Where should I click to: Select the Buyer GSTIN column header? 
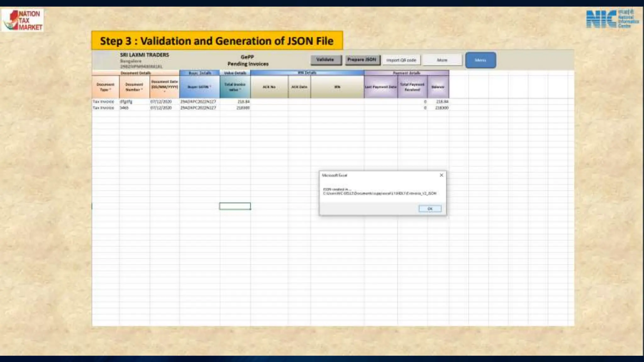pos(199,87)
